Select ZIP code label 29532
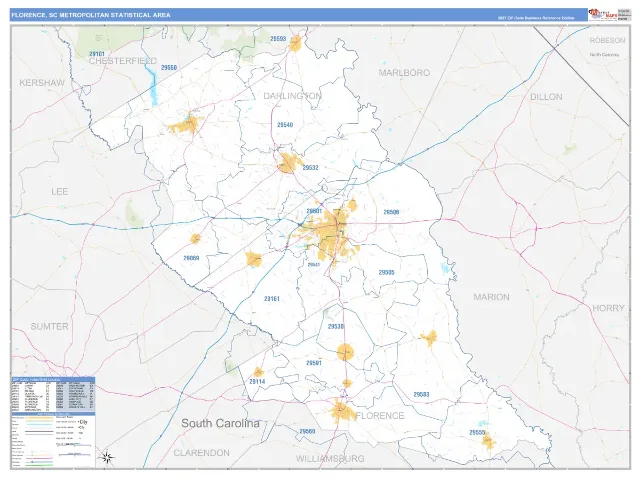 tap(310, 167)
